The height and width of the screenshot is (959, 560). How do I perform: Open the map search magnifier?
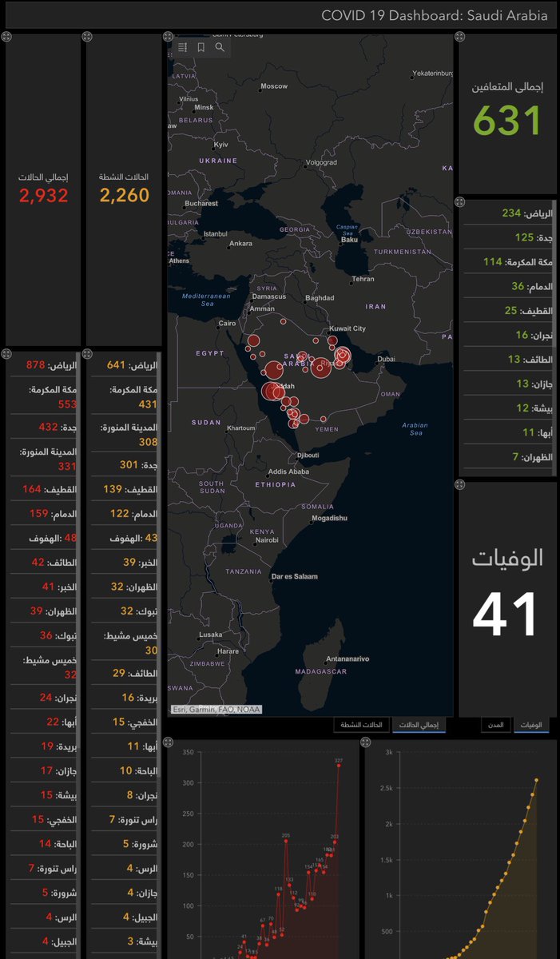pyautogui.click(x=220, y=47)
